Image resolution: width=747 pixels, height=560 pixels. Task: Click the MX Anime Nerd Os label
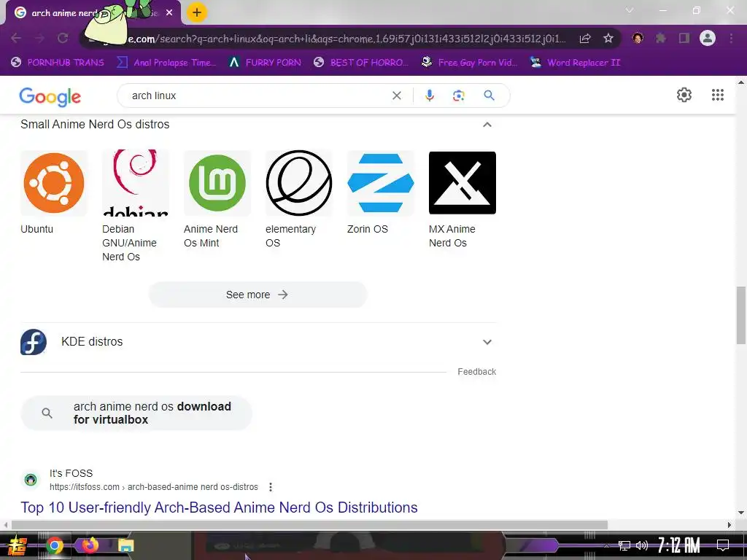(x=452, y=236)
